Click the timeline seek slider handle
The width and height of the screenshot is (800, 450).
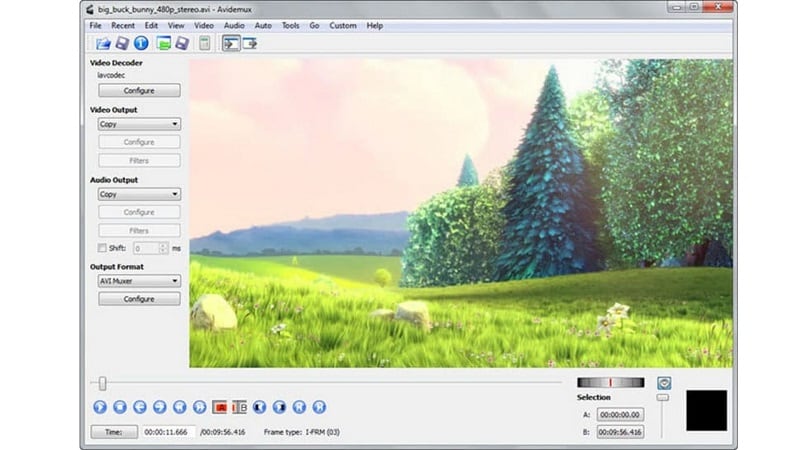pyautogui.click(x=103, y=383)
